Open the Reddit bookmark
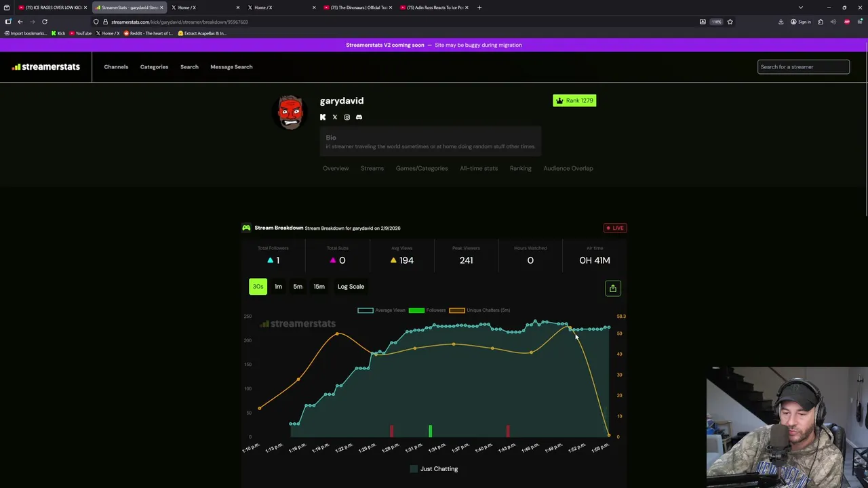868x488 pixels. 149,33
